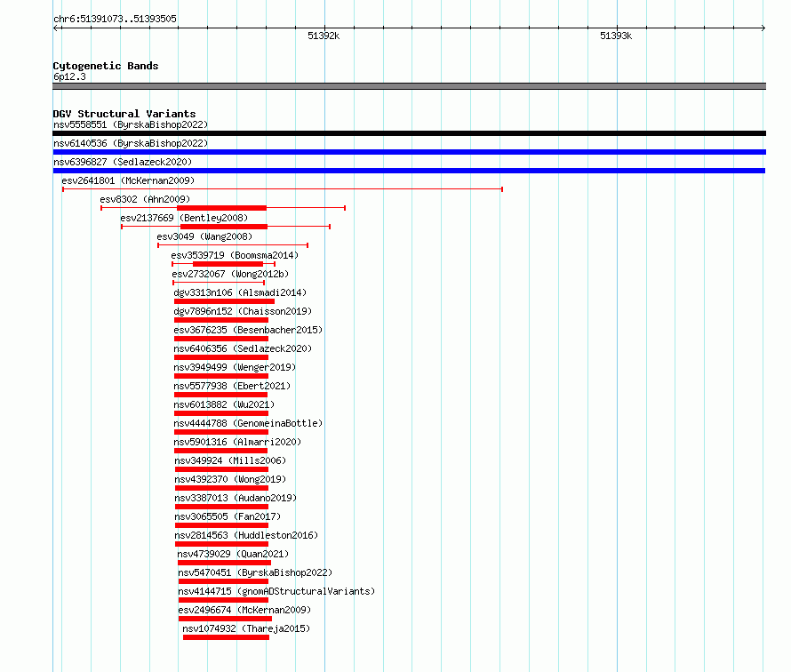Select nsv3065505 (Fan2017) label

tap(228, 516)
